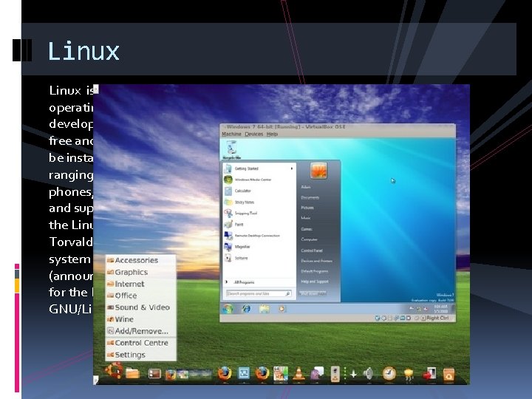Open Documents from the Start menu
This screenshot has height=399, width=532.
310,197
